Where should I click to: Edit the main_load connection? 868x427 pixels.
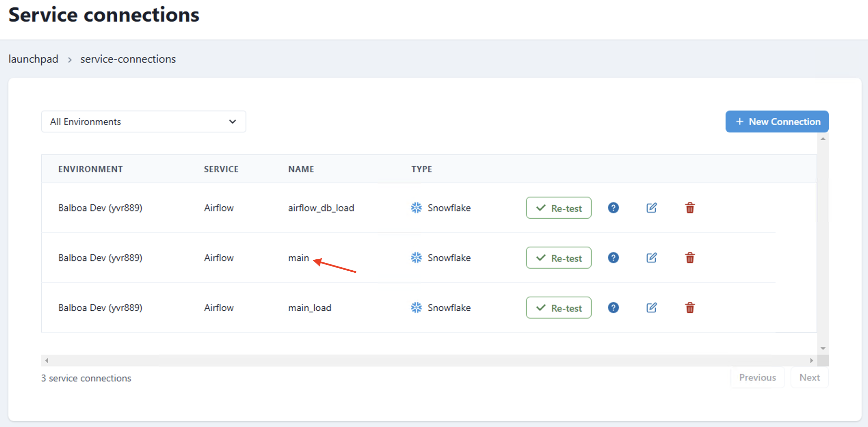point(652,308)
